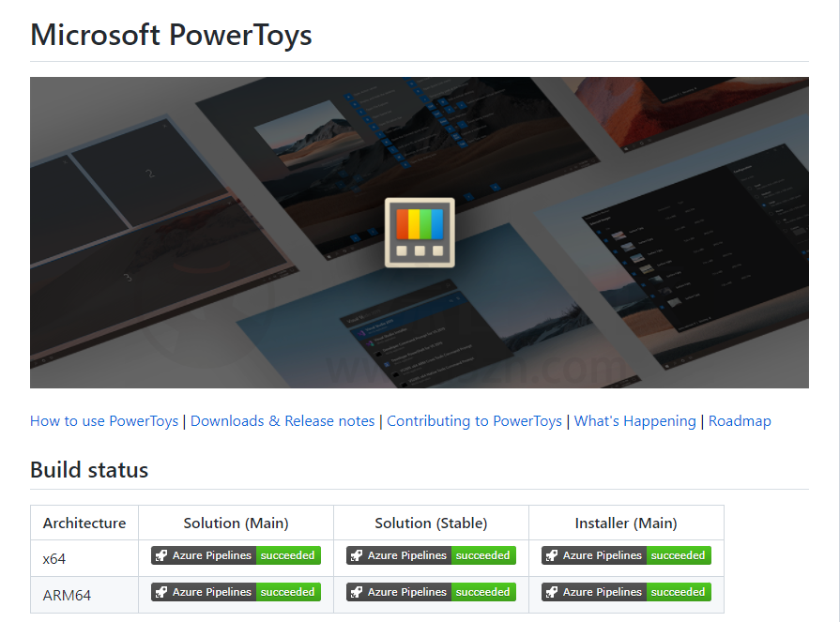Click the Architecture column header
840x622 pixels.
tap(84, 523)
